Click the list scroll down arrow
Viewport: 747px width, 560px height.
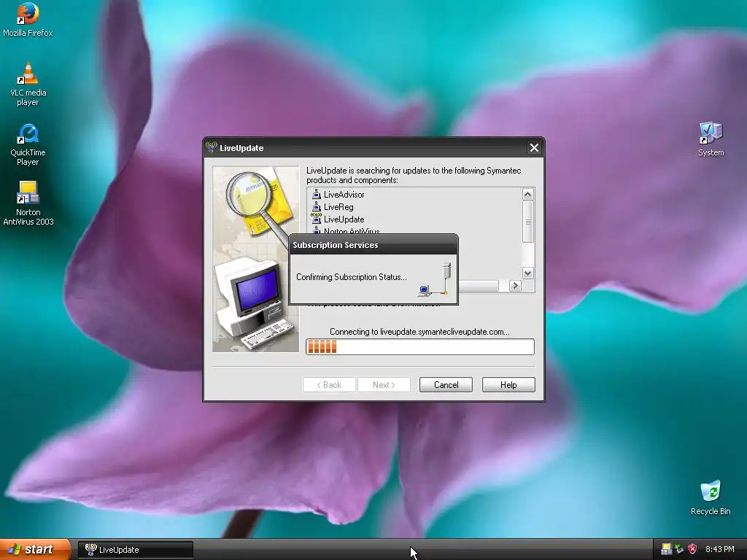(527, 273)
